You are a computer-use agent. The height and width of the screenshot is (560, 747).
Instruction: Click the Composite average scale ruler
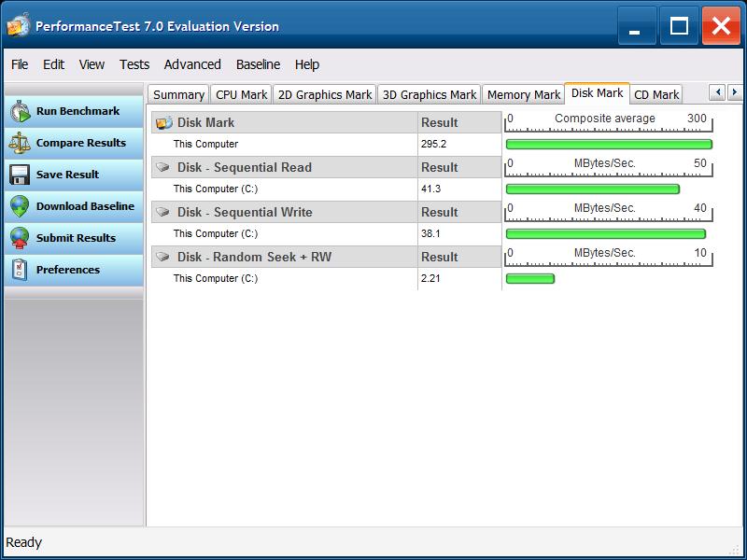coord(609,122)
